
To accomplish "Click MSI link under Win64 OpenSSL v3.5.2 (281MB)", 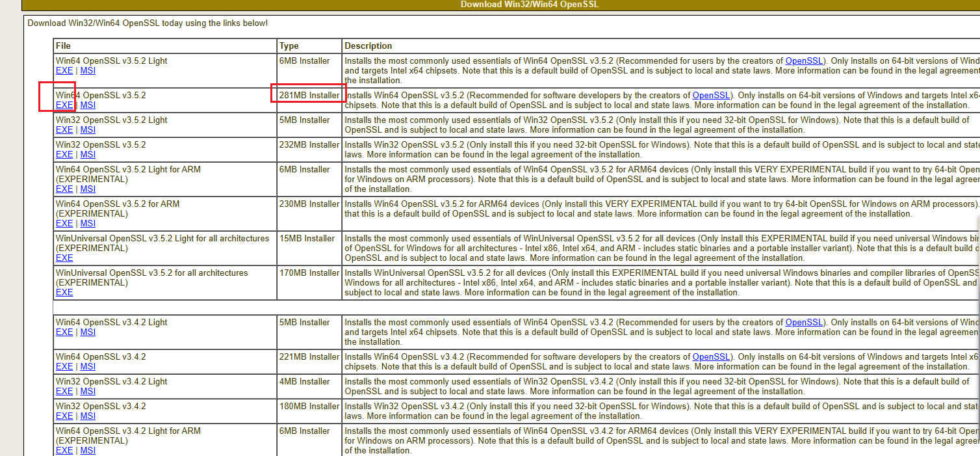I will pos(88,105).
